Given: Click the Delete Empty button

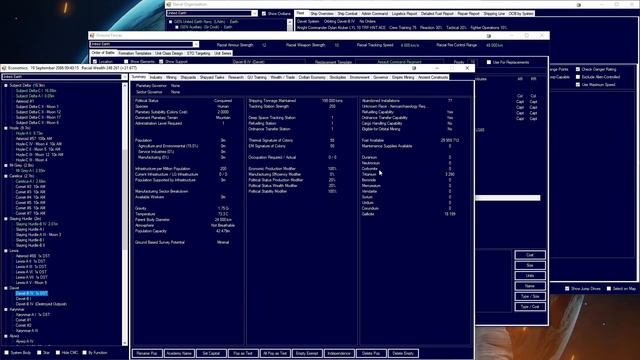Looking at the screenshot, I should coord(403,353).
